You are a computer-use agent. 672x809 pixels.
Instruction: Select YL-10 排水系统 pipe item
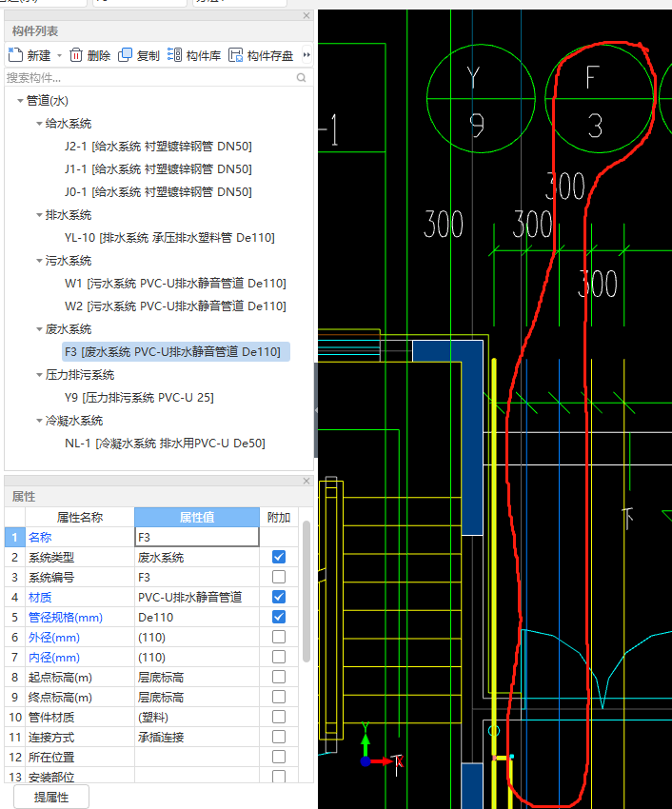point(169,238)
